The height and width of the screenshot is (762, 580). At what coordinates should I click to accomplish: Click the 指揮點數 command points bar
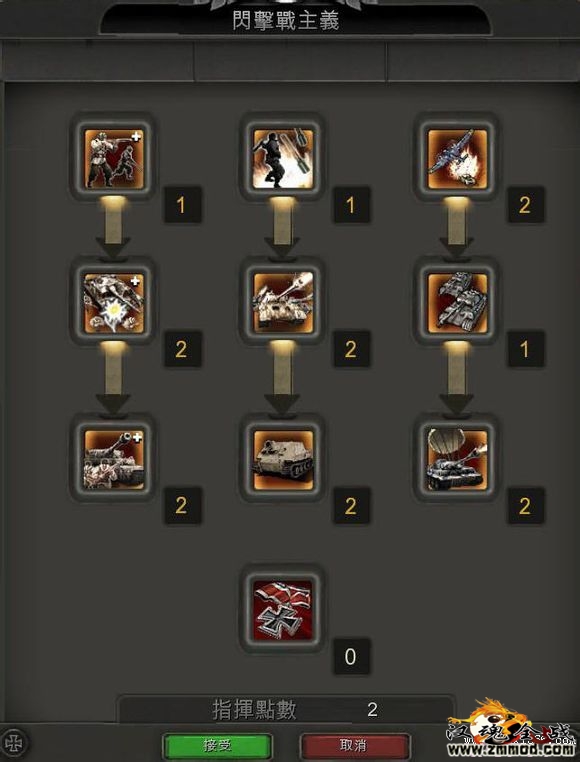285,710
